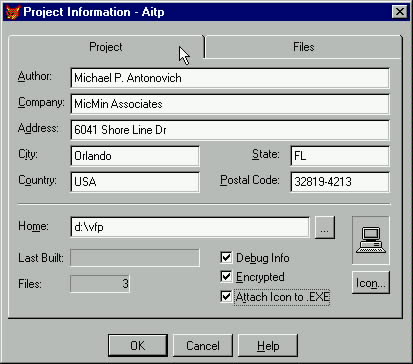Click into the Author field
The height and width of the screenshot is (364, 413).
pyautogui.click(x=230, y=78)
